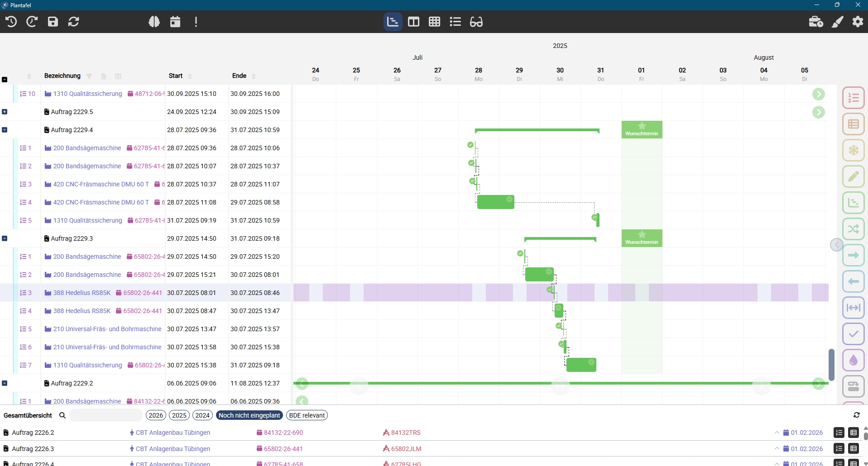Click the Gesamtübersicht search magnifier icon

62,415
